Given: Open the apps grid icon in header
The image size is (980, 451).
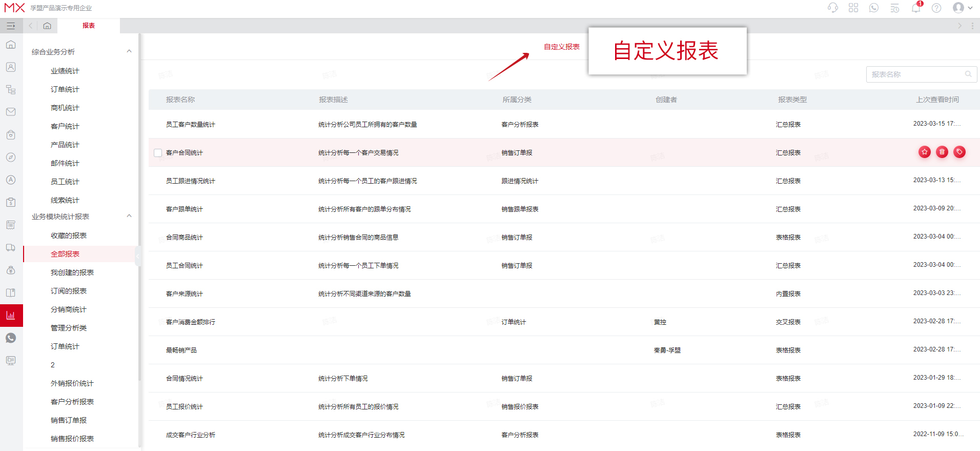Looking at the screenshot, I should point(853,8).
